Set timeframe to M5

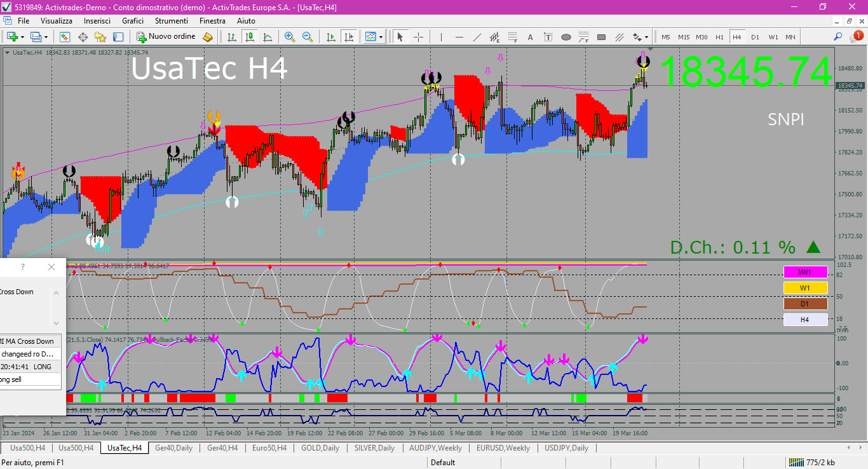coord(665,37)
